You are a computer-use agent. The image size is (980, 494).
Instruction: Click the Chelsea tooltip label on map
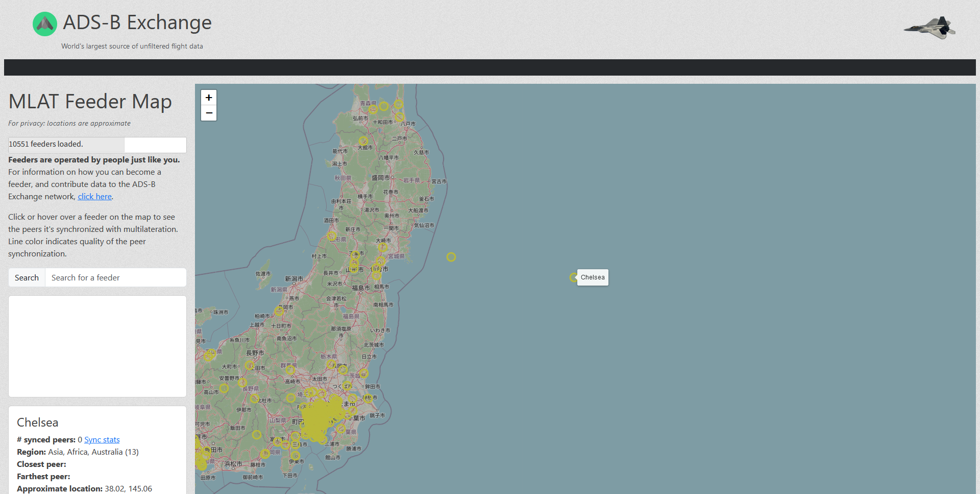[593, 277]
